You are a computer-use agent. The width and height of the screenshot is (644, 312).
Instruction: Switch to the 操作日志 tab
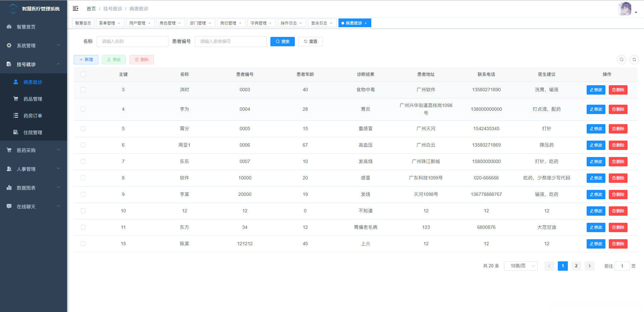(x=289, y=23)
